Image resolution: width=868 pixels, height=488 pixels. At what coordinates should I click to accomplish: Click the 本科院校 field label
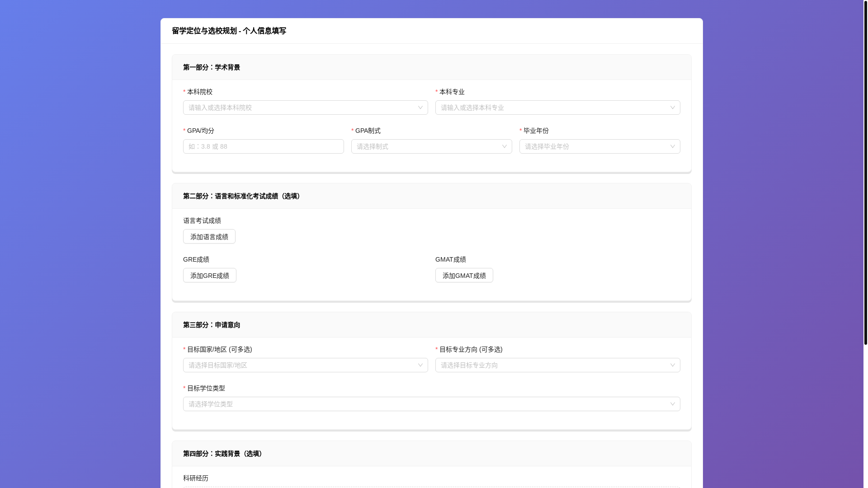point(199,92)
